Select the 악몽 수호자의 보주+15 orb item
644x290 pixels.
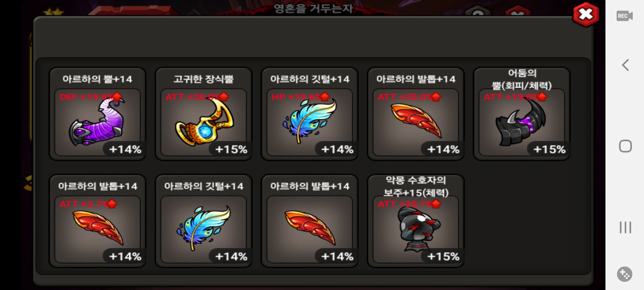pos(415,221)
